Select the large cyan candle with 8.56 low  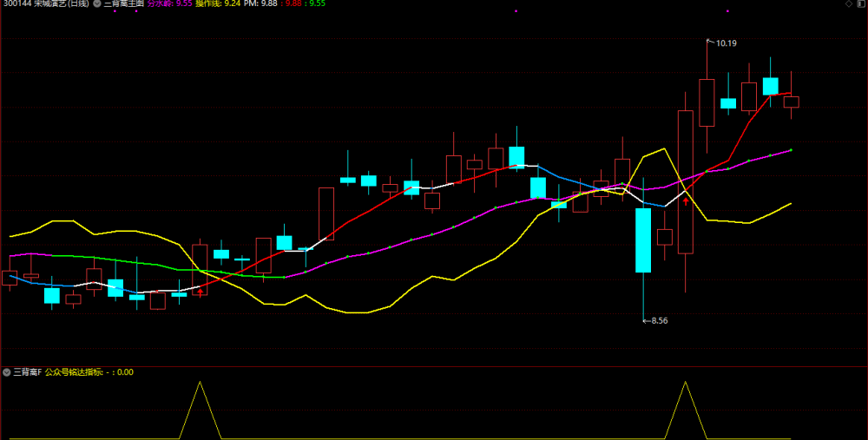(x=643, y=240)
